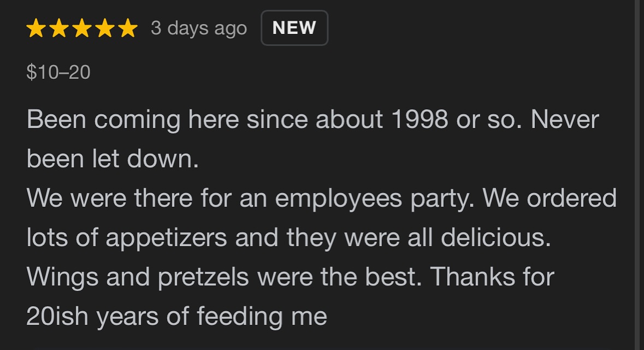Click the word 'pretzels' in the review

pos(203,277)
